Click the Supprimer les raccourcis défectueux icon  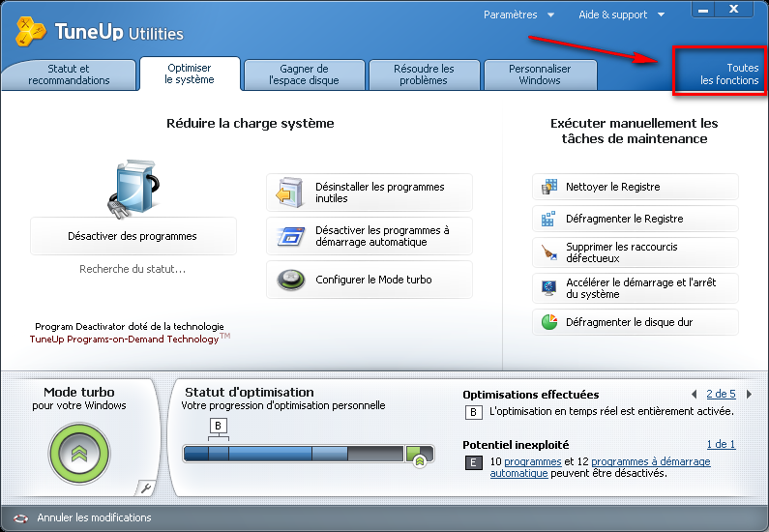pyautogui.click(x=549, y=253)
